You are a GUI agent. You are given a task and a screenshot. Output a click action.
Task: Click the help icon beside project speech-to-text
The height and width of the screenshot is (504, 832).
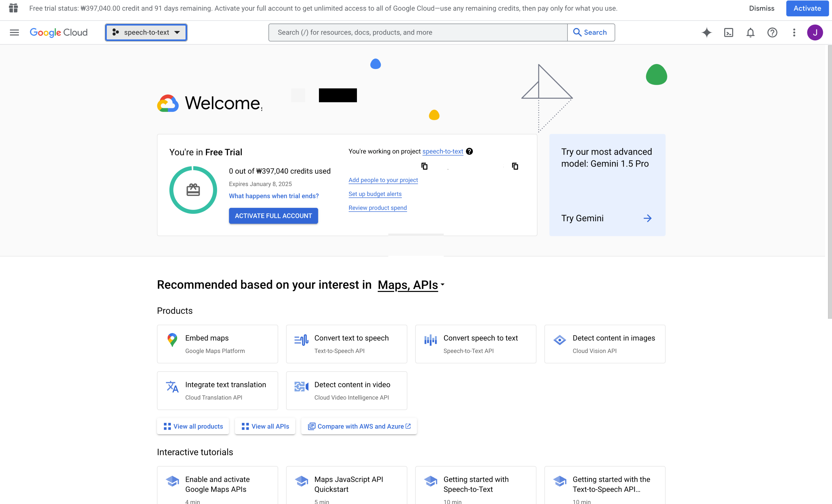[x=469, y=151]
